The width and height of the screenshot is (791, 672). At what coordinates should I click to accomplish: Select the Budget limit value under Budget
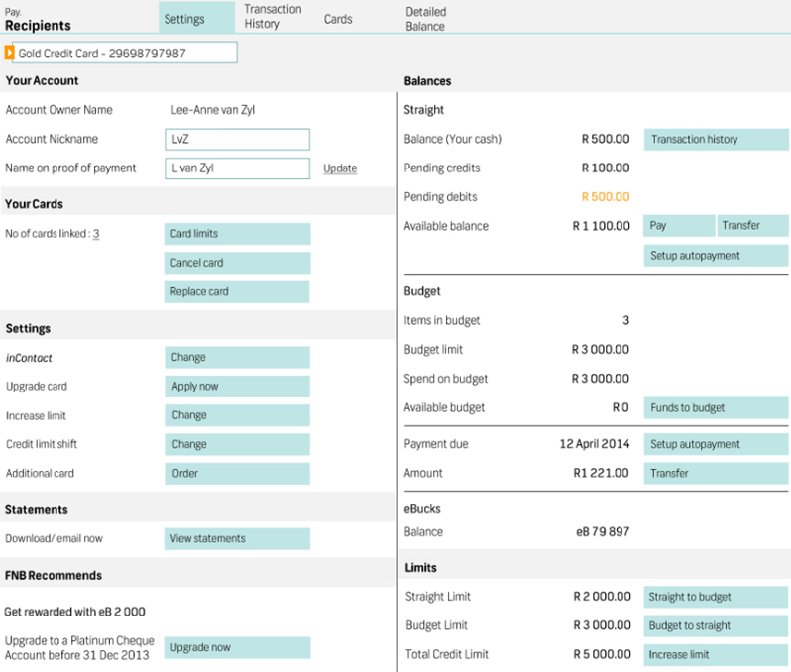tap(601, 350)
